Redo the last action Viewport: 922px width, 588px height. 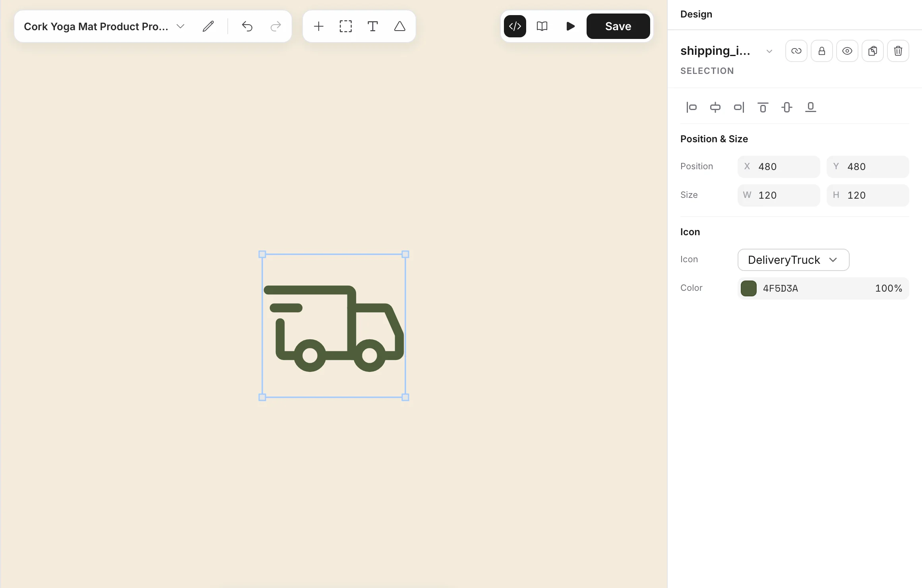pyautogui.click(x=275, y=26)
